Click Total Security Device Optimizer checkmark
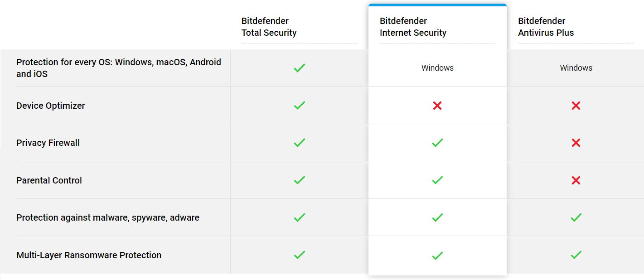Image resolution: width=644 pixels, height=280 pixels. coord(299,106)
